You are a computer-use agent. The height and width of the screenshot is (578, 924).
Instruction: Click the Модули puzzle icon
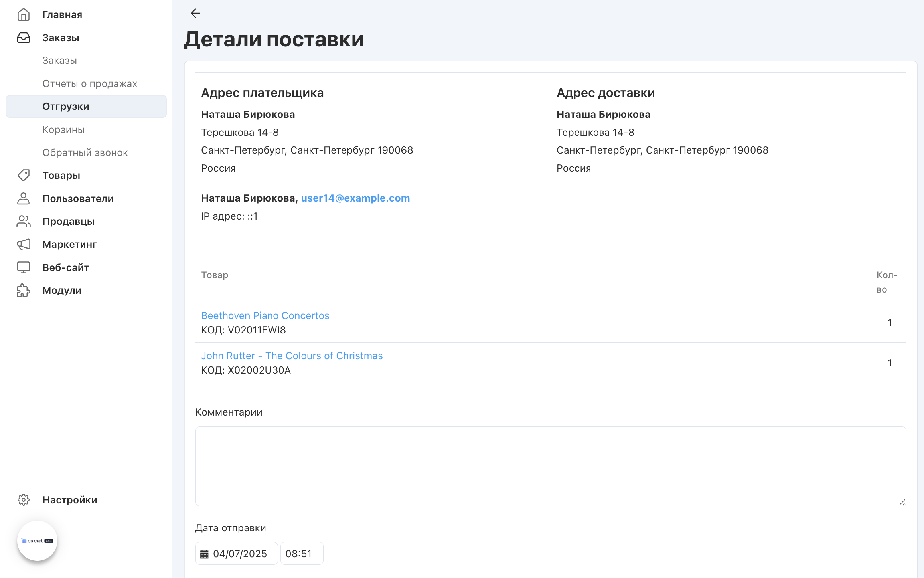24,291
